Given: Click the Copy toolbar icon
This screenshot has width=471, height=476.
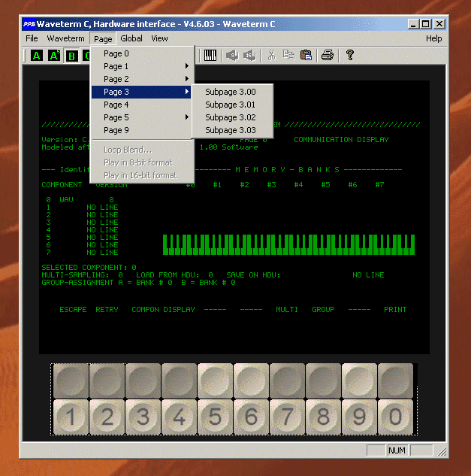Looking at the screenshot, I should click(x=288, y=55).
